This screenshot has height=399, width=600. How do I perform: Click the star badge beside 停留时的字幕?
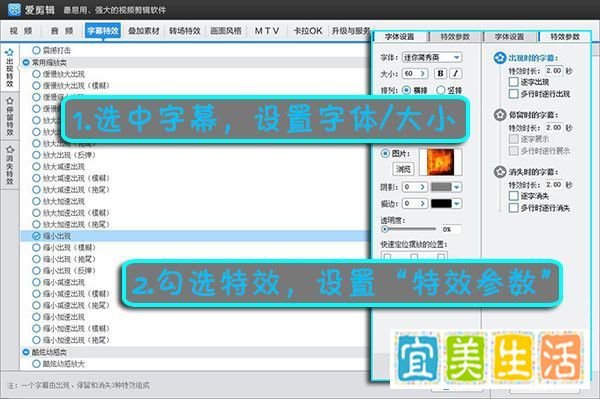[500, 115]
